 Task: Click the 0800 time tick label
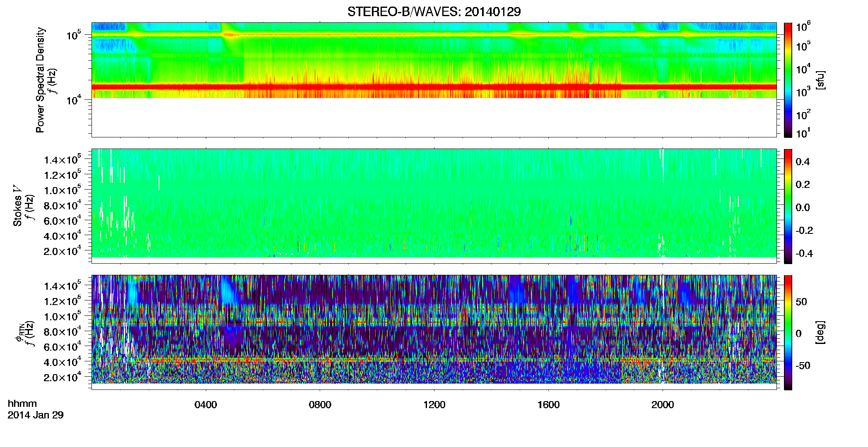tap(320, 405)
